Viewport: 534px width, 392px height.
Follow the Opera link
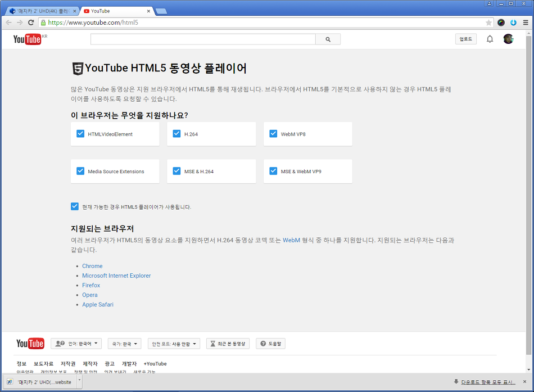point(90,295)
